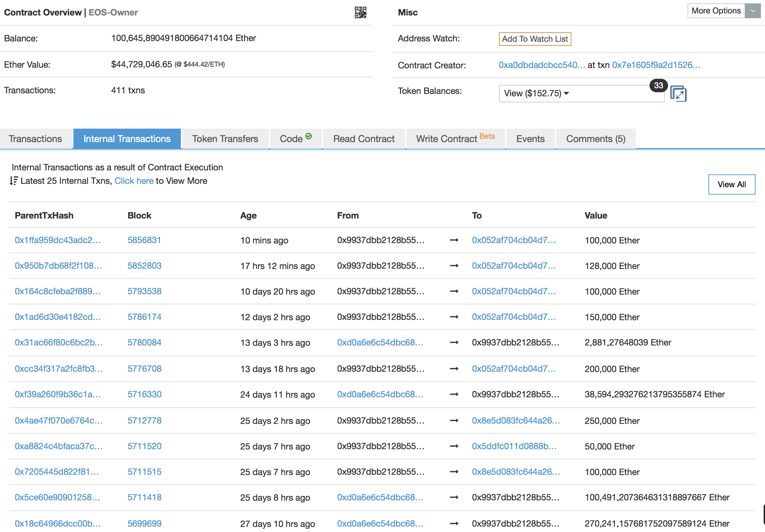Open creation txn 0x7e1605f9a2d1526

(656, 65)
